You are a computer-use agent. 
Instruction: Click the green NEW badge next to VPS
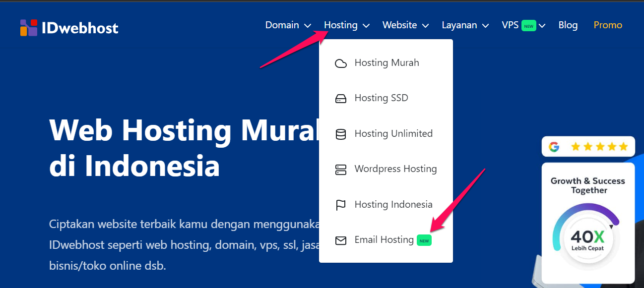click(529, 26)
